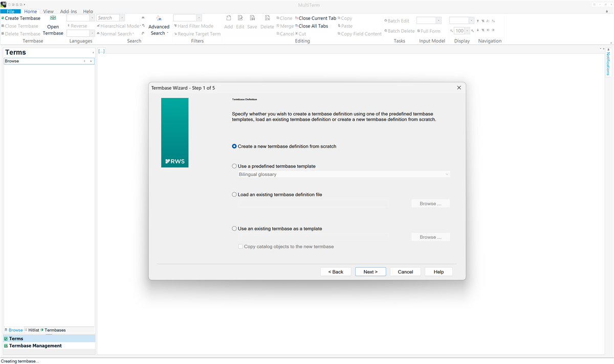614x364 pixels.
Task: Open the Filters dropdown list
Action: [199, 18]
